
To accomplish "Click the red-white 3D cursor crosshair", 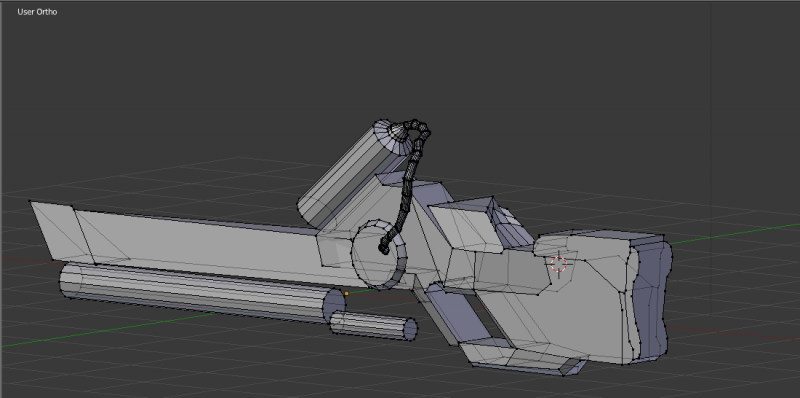I will click(x=559, y=264).
